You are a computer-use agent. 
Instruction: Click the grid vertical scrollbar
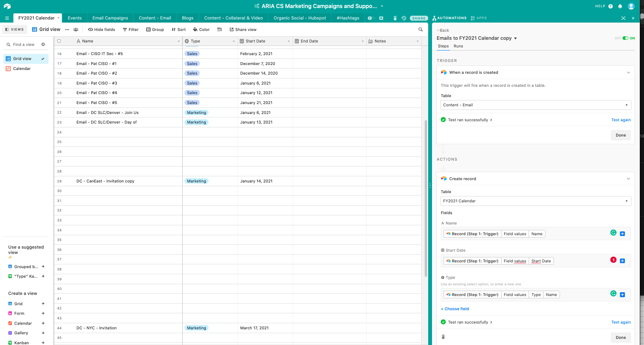(x=426, y=198)
